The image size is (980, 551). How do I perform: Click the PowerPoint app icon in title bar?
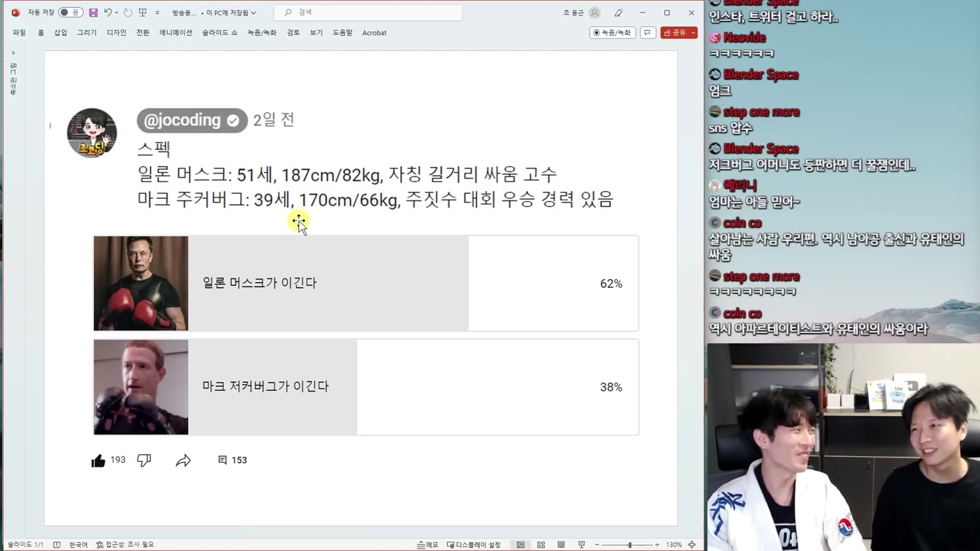pos(15,12)
